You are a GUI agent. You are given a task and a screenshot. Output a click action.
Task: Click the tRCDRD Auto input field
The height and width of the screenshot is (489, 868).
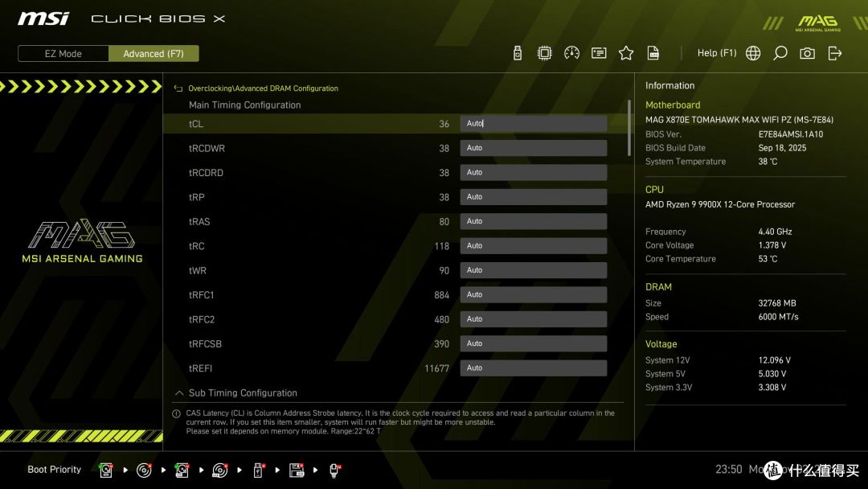pos(533,172)
